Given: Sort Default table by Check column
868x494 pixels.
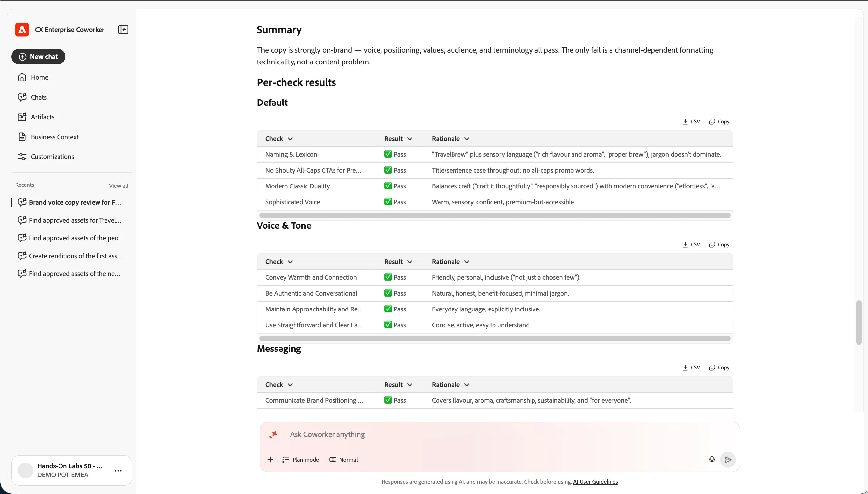Looking at the screenshot, I should point(279,139).
